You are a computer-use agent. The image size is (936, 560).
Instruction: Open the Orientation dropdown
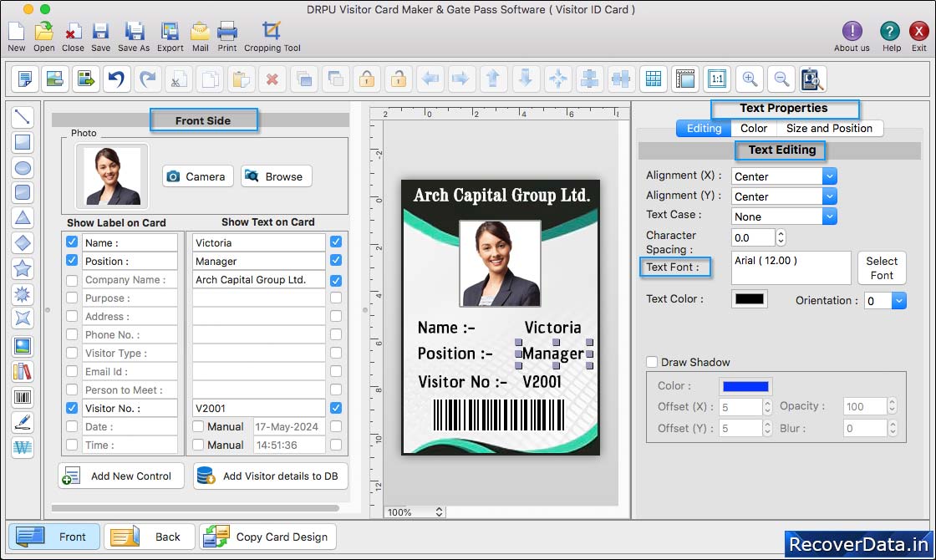[x=899, y=300]
